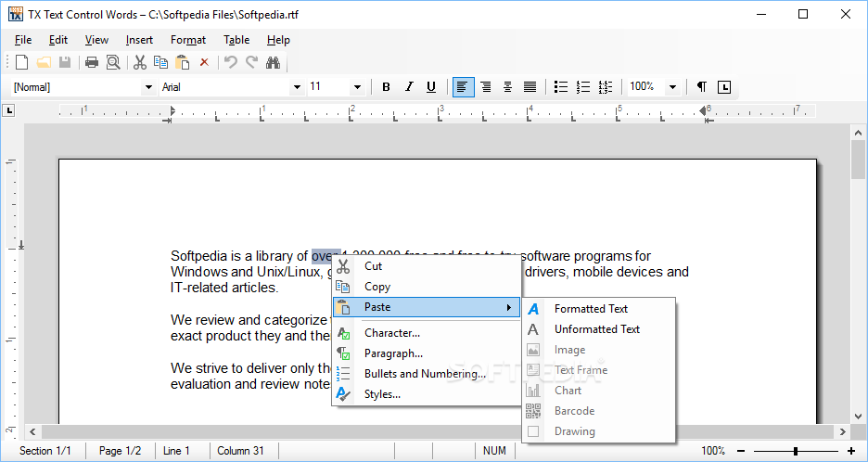The width and height of the screenshot is (868, 462).
Task: Open the View menu
Action: (x=96, y=40)
